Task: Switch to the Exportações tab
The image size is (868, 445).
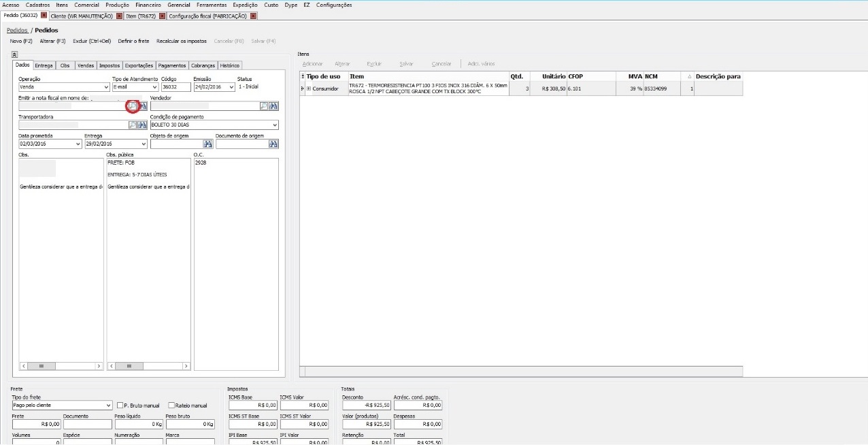Action: coord(139,65)
